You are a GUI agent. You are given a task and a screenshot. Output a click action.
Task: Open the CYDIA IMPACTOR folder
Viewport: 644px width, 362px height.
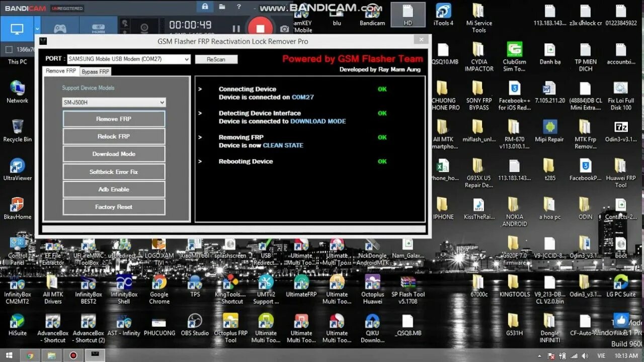(479, 56)
